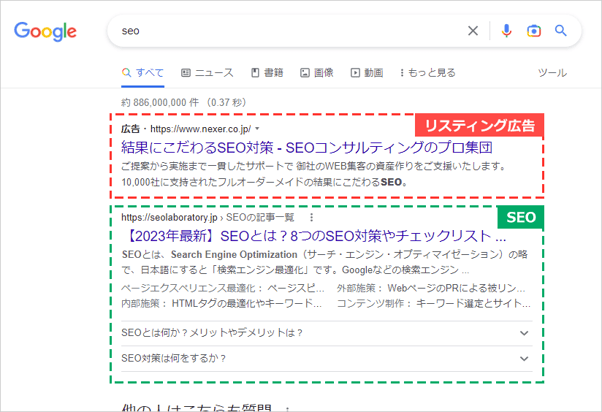Open the もっと見る menu

pyautogui.click(x=428, y=73)
